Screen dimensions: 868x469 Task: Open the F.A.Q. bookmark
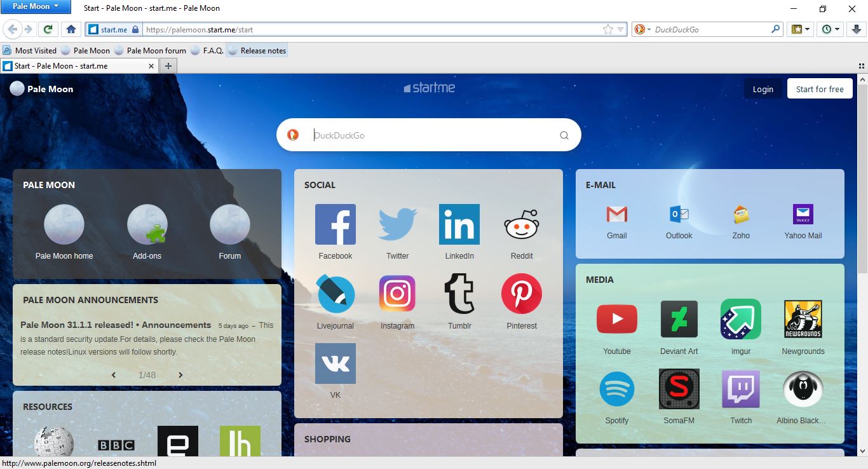point(207,50)
